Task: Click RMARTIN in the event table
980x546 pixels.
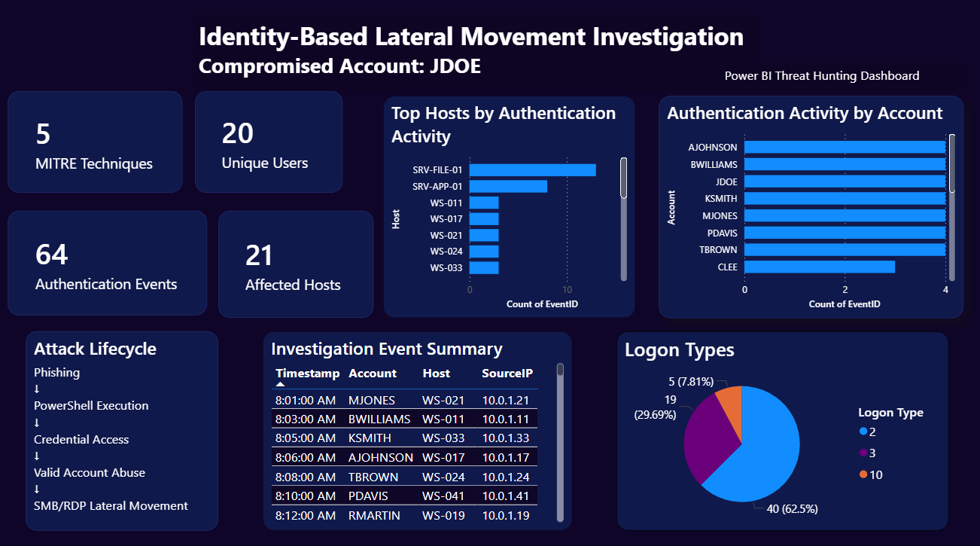Action: (374, 516)
